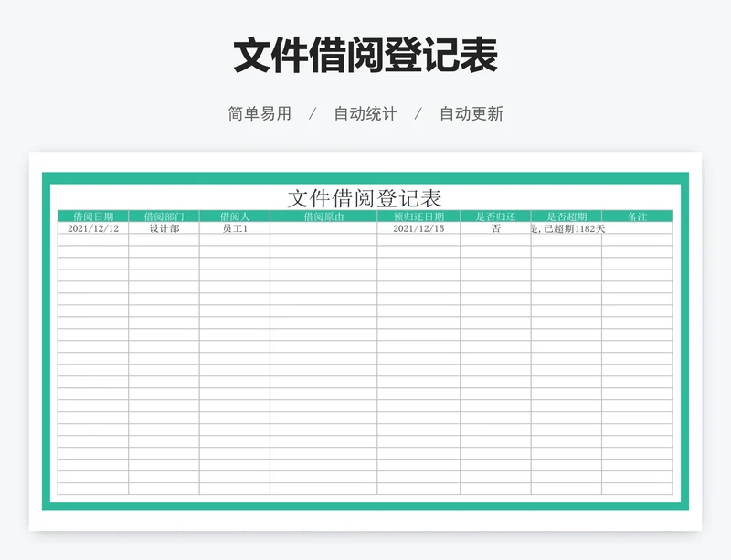This screenshot has width=731, height=560.
Task: Click the empty 借阅原由 cell in the 员工1 row
Action: tap(323, 228)
